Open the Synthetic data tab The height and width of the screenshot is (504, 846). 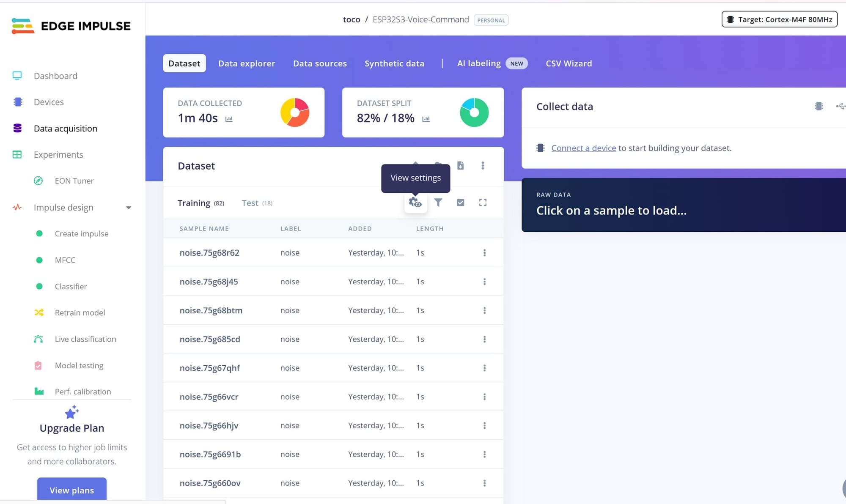click(x=394, y=63)
